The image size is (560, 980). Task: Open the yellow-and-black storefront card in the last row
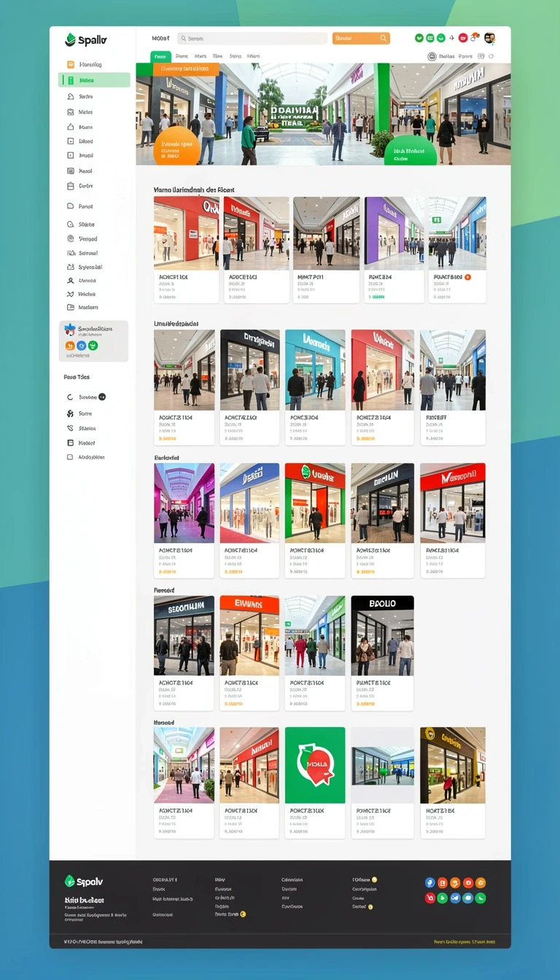tap(453, 782)
